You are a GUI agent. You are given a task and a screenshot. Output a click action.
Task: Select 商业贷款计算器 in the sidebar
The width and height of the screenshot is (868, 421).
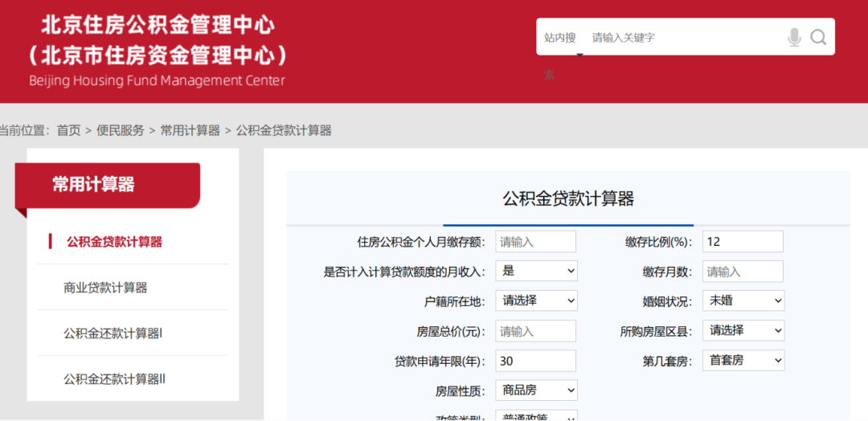[x=105, y=288]
